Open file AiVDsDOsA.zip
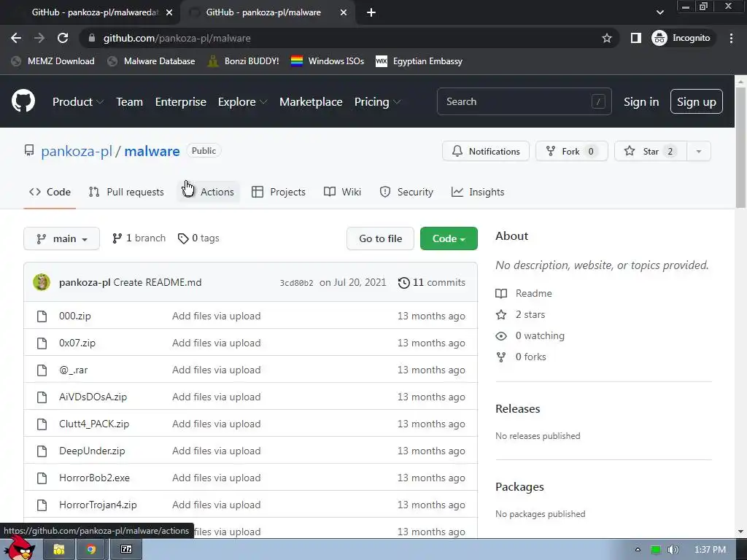 point(93,397)
